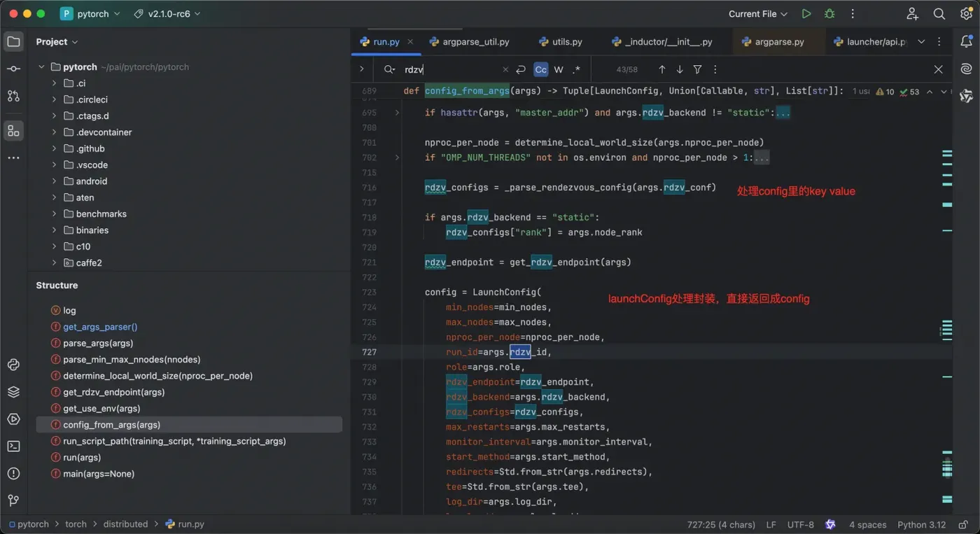Open search bar more options menu

pos(715,69)
